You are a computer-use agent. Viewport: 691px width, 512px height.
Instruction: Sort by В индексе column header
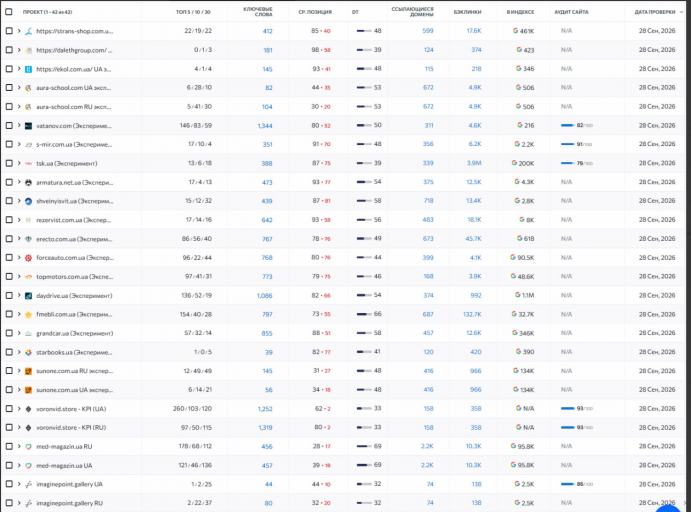(x=520, y=12)
